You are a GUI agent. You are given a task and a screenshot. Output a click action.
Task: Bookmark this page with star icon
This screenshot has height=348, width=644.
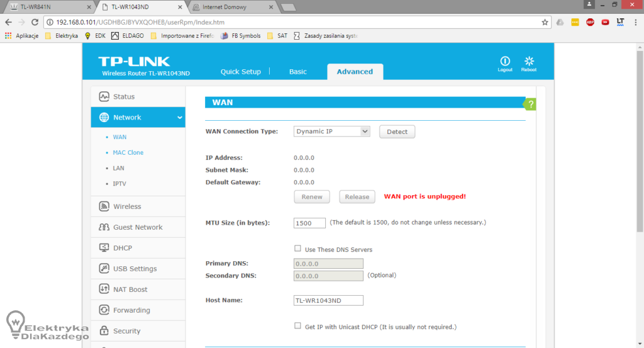(x=545, y=22)
